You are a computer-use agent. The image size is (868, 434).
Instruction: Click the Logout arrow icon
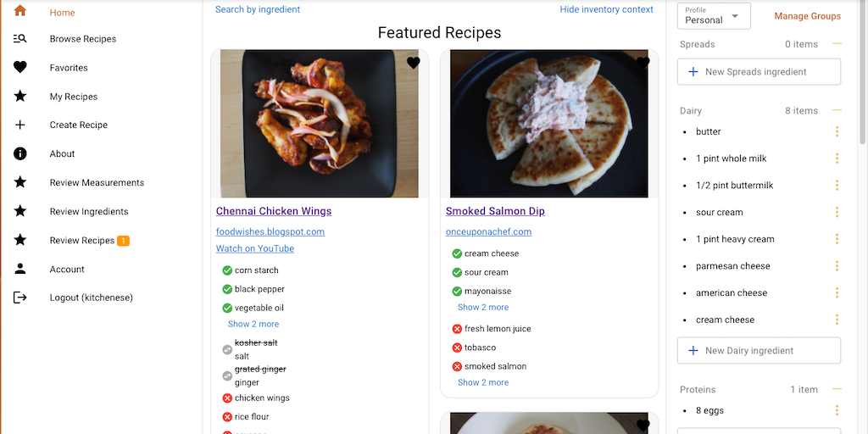[x=20, y=298]
